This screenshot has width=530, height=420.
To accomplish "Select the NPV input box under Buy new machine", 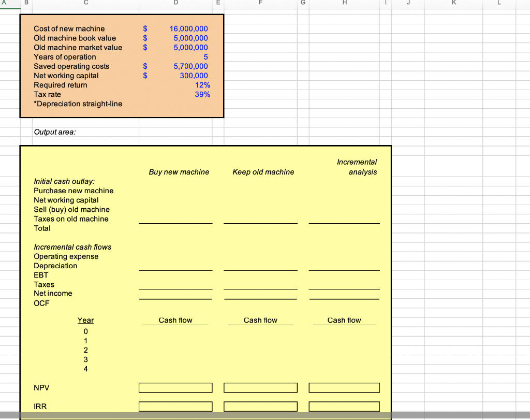I will pyautogui.click(x=175, y=387).
